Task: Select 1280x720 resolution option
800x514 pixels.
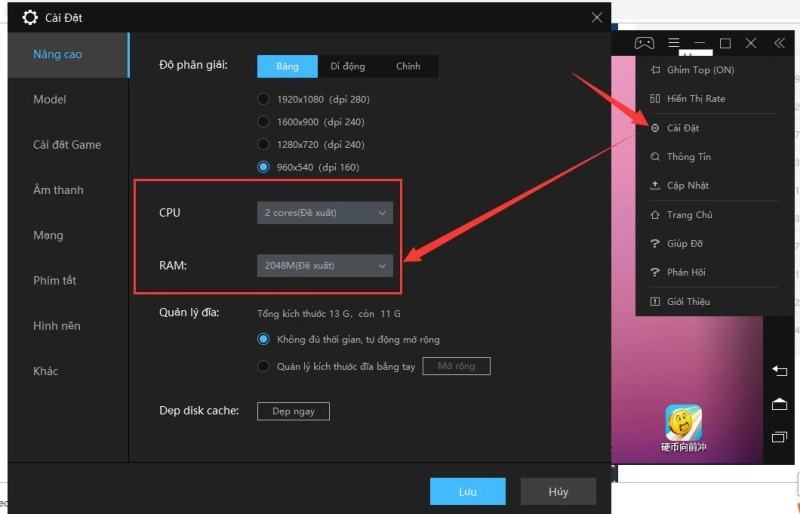Action: [263, 144]
